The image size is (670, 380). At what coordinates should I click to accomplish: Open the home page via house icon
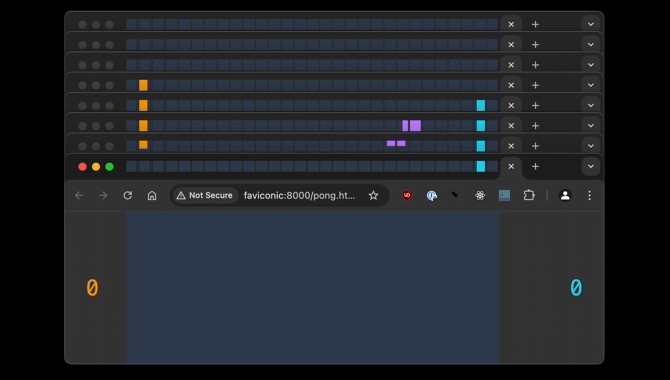click(x=152, y=195)
